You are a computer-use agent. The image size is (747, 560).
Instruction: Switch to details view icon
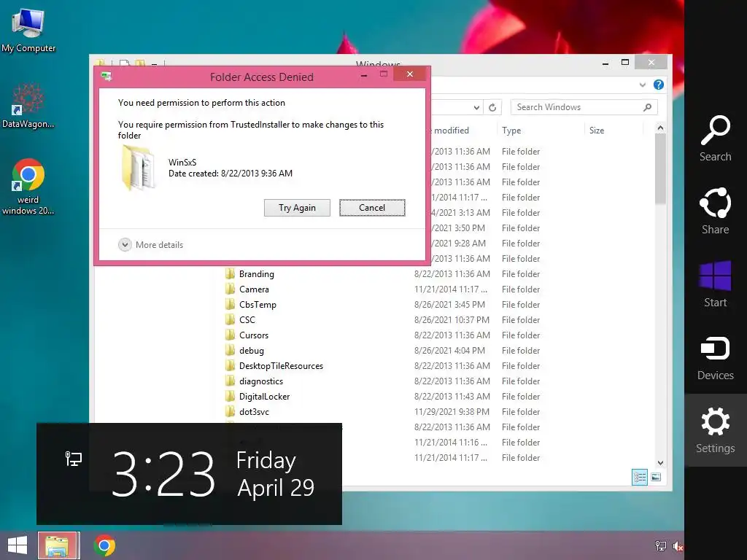[x=639, y=477]
